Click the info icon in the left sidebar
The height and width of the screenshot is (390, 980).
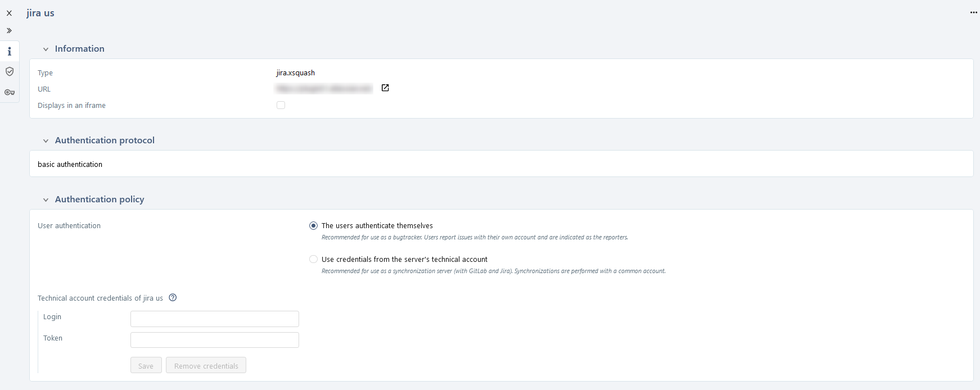point(9,51)
